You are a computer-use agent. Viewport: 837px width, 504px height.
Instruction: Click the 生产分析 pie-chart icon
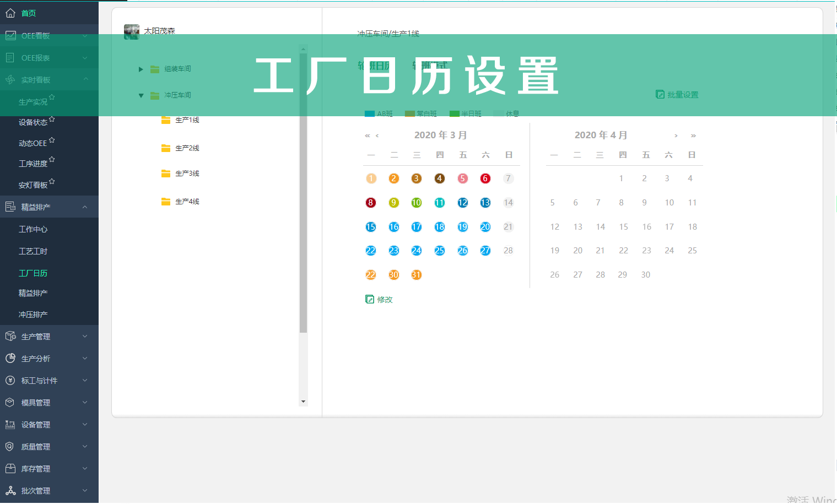9,358
